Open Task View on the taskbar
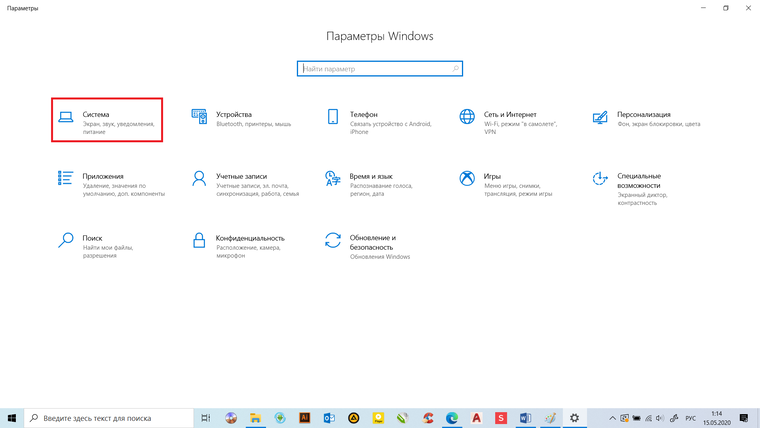760x428 pixels. point(206,418)
